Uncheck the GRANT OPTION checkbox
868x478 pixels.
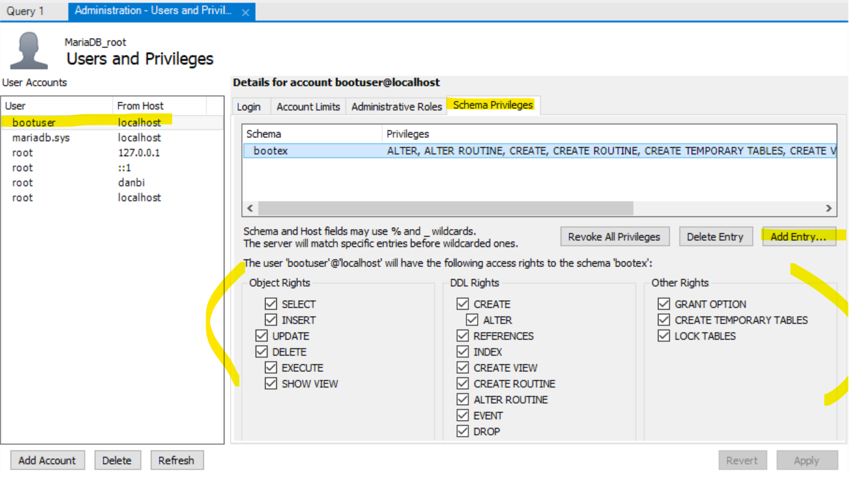[x=663, y=304]
